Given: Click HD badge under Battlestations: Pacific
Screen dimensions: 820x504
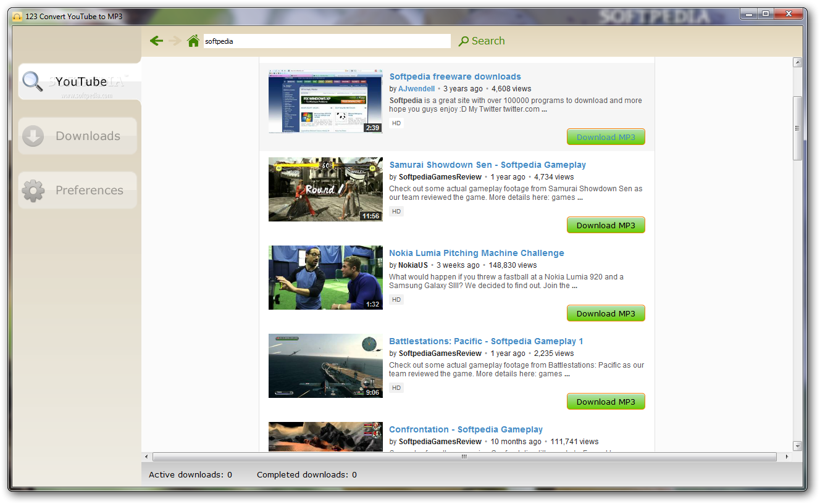Looking at the screenshot, I should coord(396,388).
